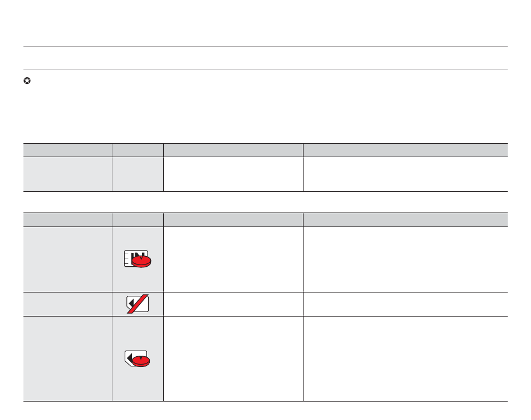The height and width of the screenshot is (420, 531).
Task: Click gray cell left of slashed card icon
Action: click(x=68, y=304)
